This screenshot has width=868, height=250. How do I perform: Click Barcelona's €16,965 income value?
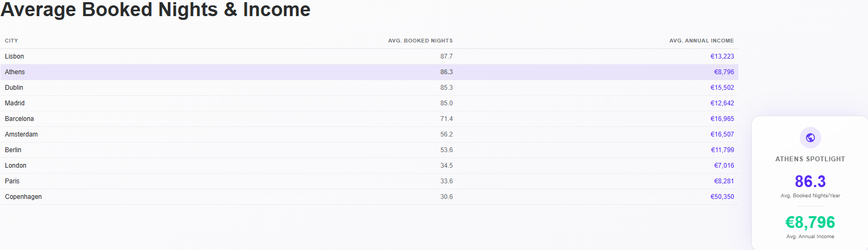pyautogui.click(x=722, y=119)
